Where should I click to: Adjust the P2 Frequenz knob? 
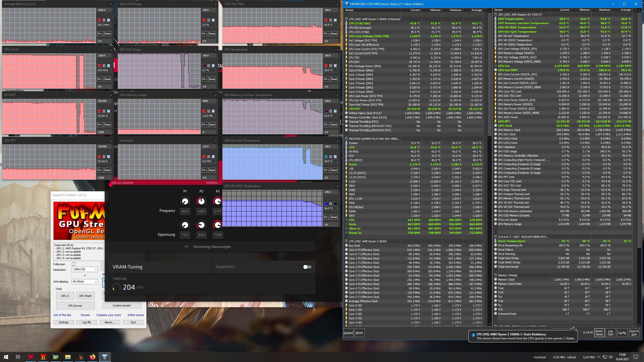click(x=201, y=201)
